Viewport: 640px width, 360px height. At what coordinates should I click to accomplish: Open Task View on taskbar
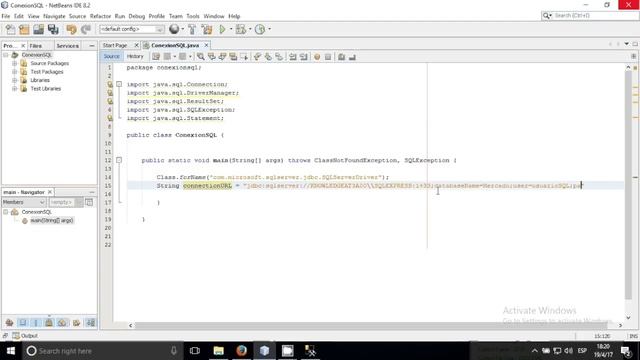click(195, 351)
